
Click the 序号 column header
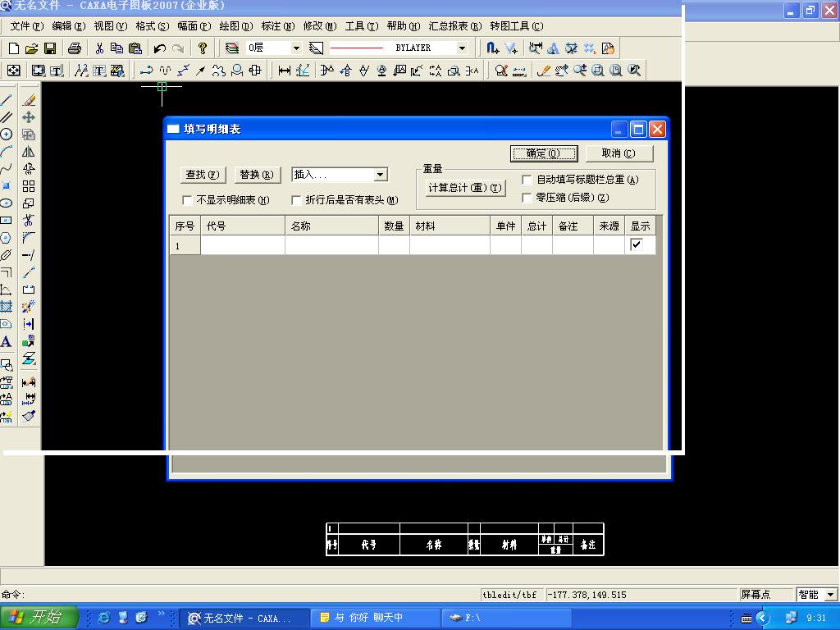185,226
